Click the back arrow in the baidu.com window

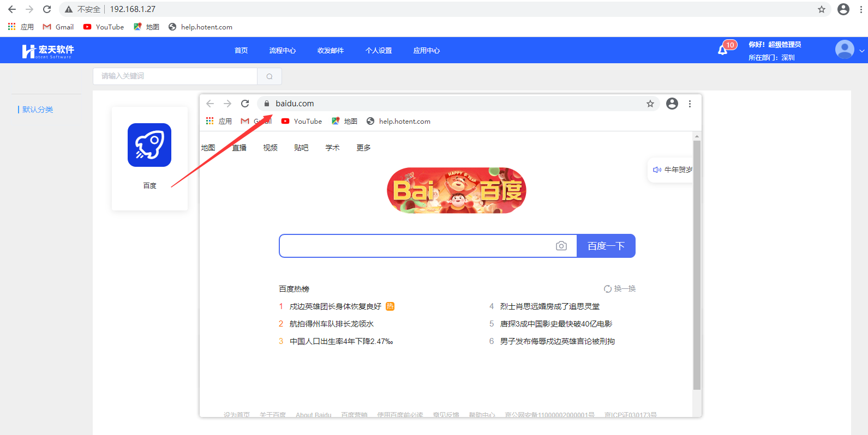pos(210,104)
